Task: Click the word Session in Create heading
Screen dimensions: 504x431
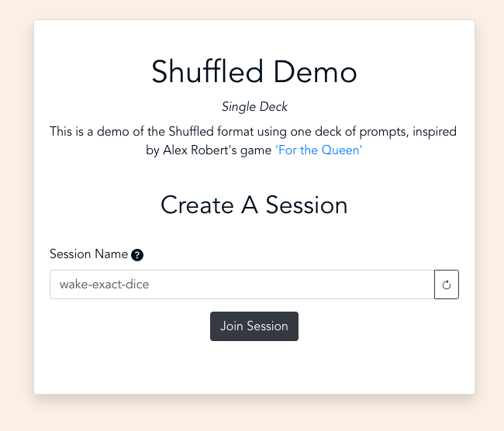Action: [306, 205]
